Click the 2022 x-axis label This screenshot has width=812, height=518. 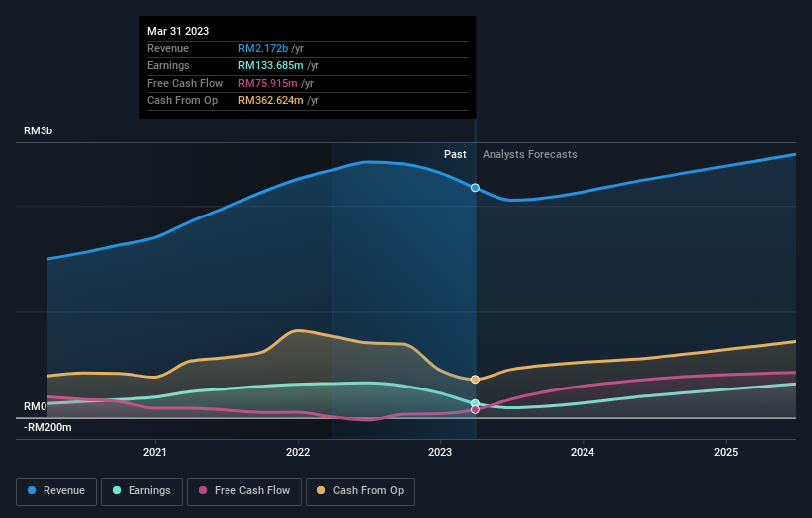click(298, 453)
